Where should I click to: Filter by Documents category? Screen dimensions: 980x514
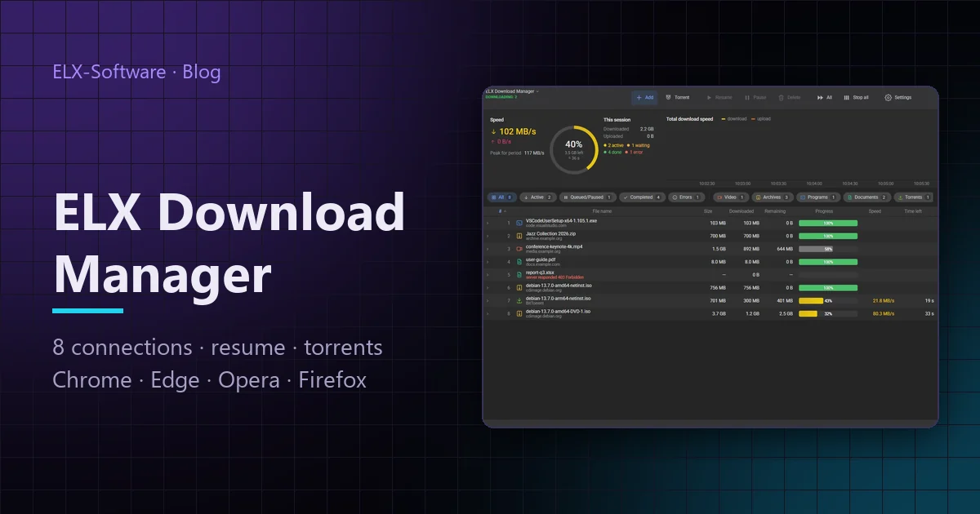pos(867,197)
